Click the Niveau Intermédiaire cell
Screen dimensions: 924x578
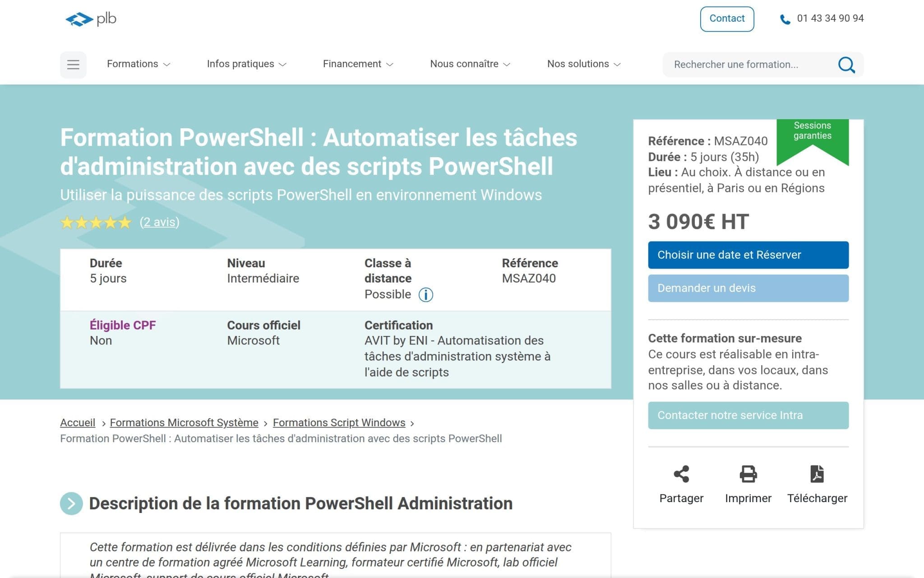pos(263,271)
